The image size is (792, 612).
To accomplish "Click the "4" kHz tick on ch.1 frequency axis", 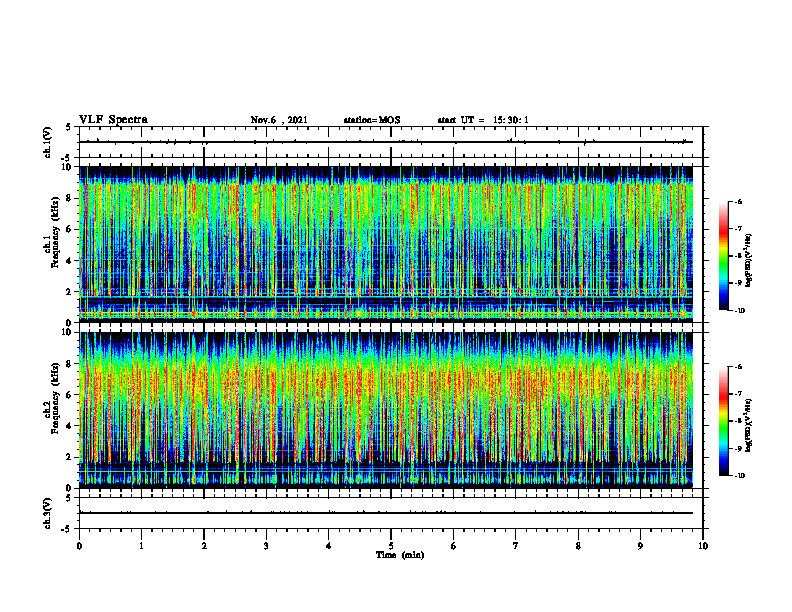I will click(x=69, y=261).
